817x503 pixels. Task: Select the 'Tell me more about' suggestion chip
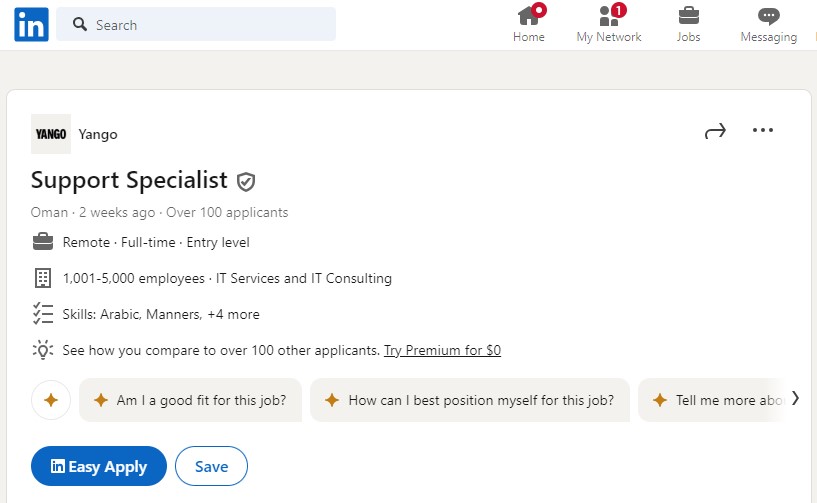712,400
